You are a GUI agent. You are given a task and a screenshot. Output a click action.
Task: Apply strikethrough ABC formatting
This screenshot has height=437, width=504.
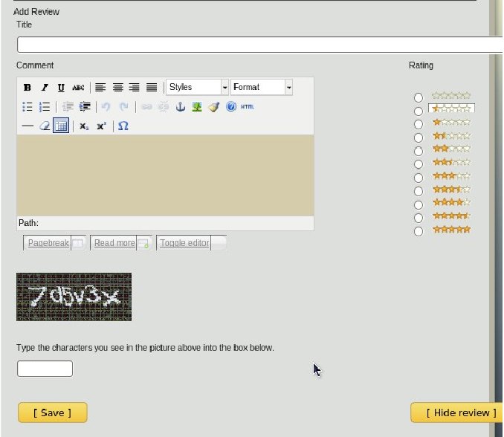pyautogui.click(x=78, y=88)
